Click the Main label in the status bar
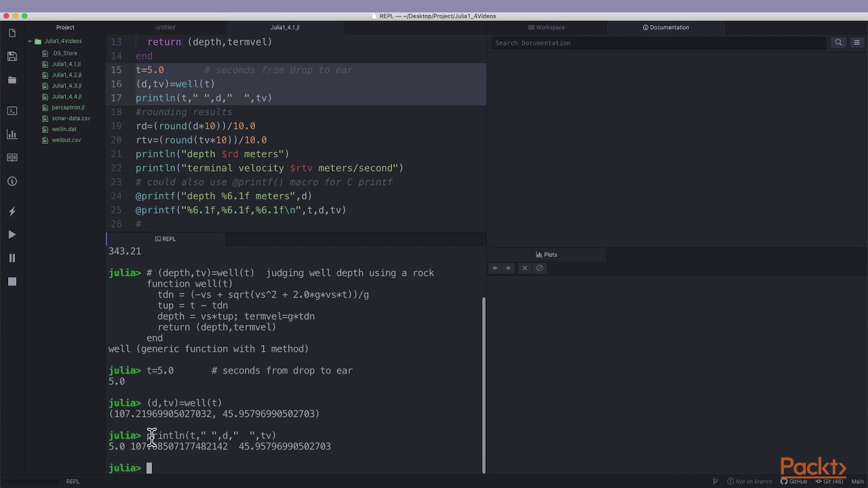The image size is (868, 488). pyautogui.click(x=858, y=481)
